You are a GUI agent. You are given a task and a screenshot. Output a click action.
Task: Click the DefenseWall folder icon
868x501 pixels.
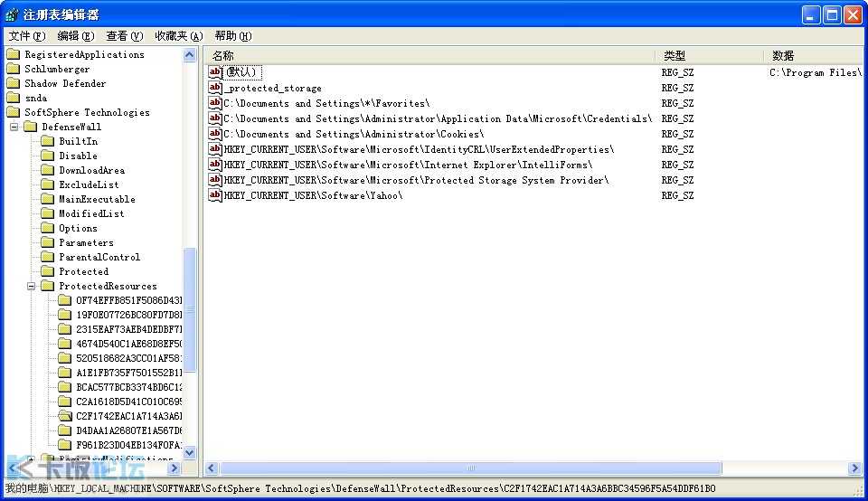(30, 127)
